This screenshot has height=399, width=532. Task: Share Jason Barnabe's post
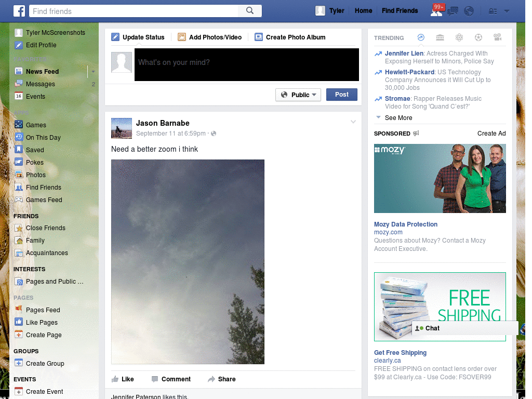click(x=222, y=379)
